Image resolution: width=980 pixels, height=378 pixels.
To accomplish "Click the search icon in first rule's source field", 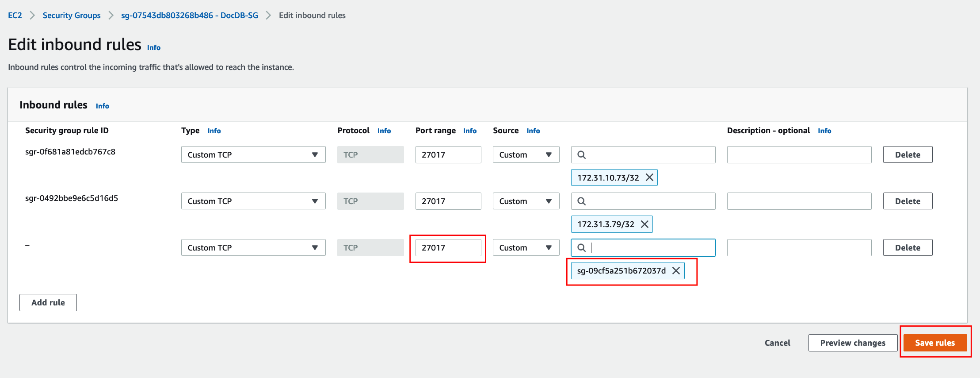I will click(x=582, y=155).
